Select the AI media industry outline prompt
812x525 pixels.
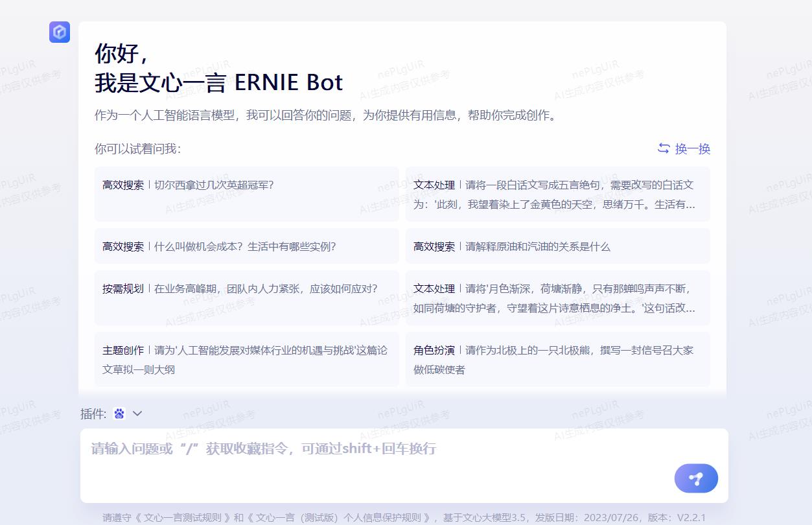click(246, 360)
